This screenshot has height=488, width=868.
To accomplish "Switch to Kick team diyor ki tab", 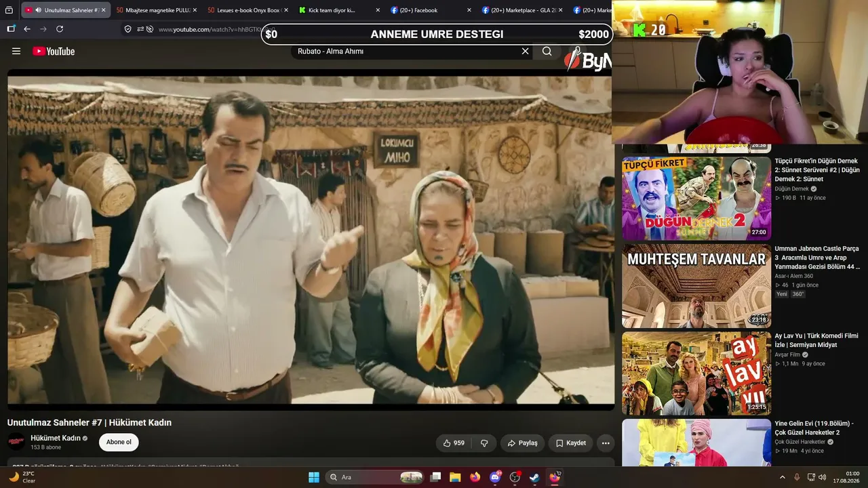I will tap(340, 10).
